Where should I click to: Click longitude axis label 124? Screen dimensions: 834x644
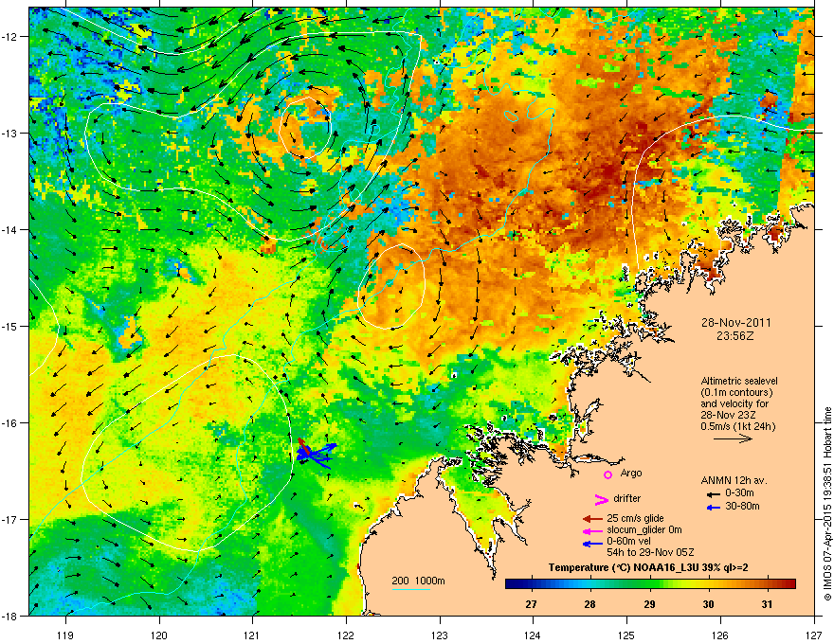tap(533, 635)
